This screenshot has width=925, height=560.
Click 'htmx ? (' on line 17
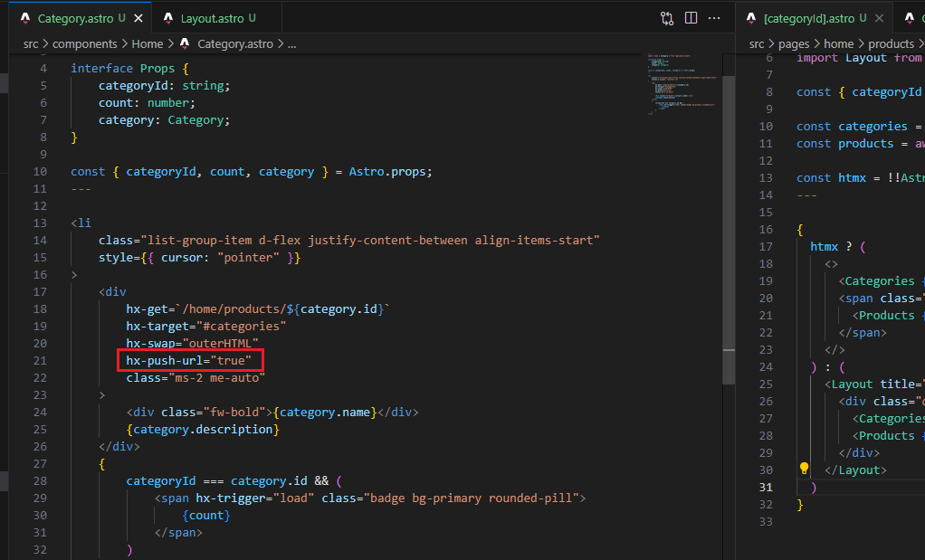(838, 246)
